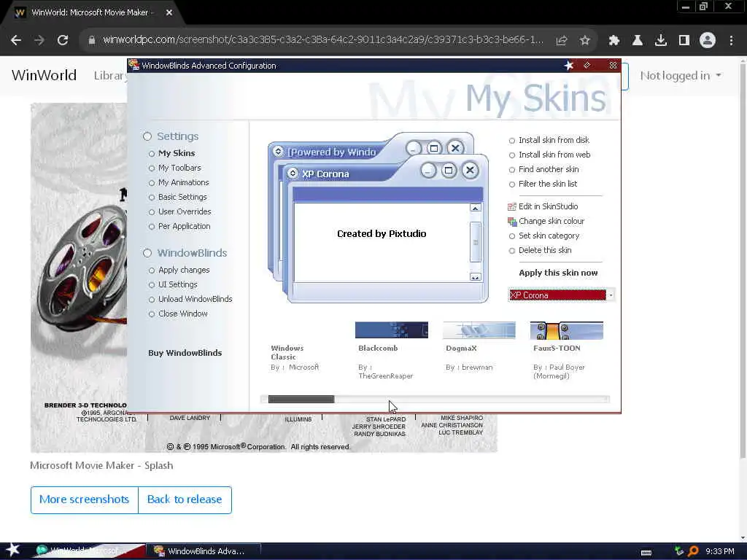Click the preview XP Corona roll-up icon

coord(293,174)
